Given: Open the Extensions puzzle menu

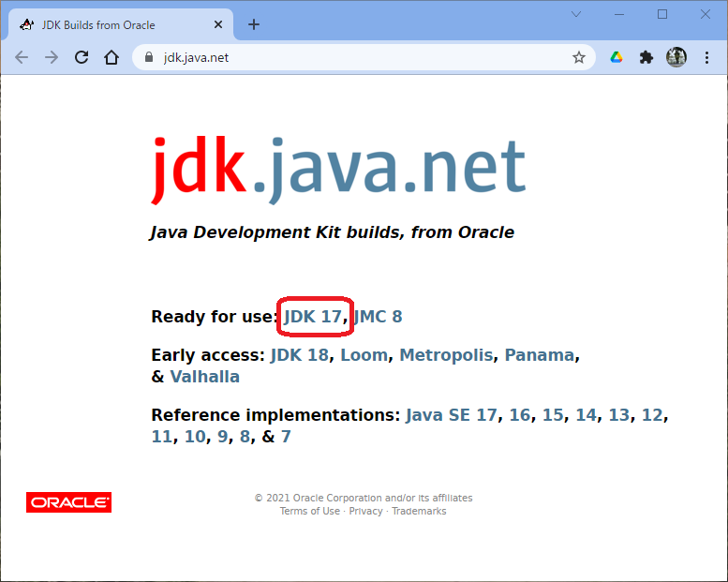Looking at the screenshot, I should (646, 57).
